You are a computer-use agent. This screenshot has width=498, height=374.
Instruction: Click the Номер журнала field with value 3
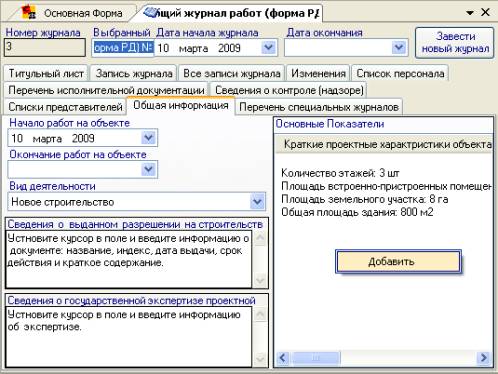45,47
